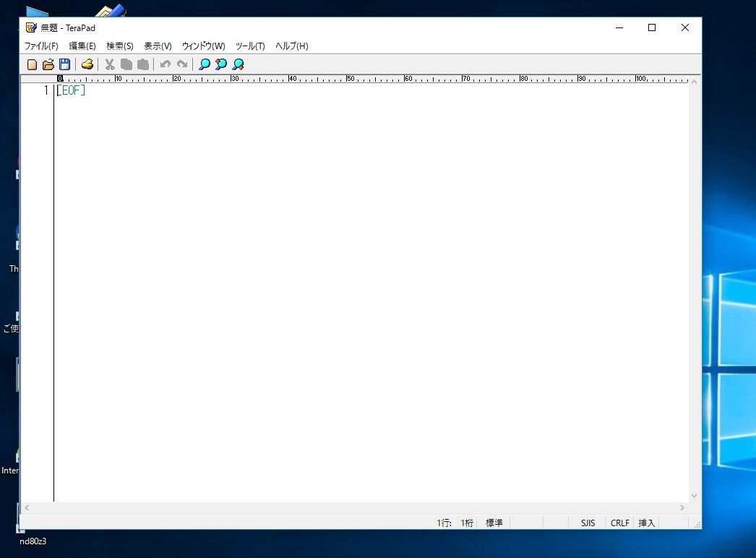Click the horizontal scrollbar right arrow
This screenshot has height=558, width=756.
click(x=682, y=508)
